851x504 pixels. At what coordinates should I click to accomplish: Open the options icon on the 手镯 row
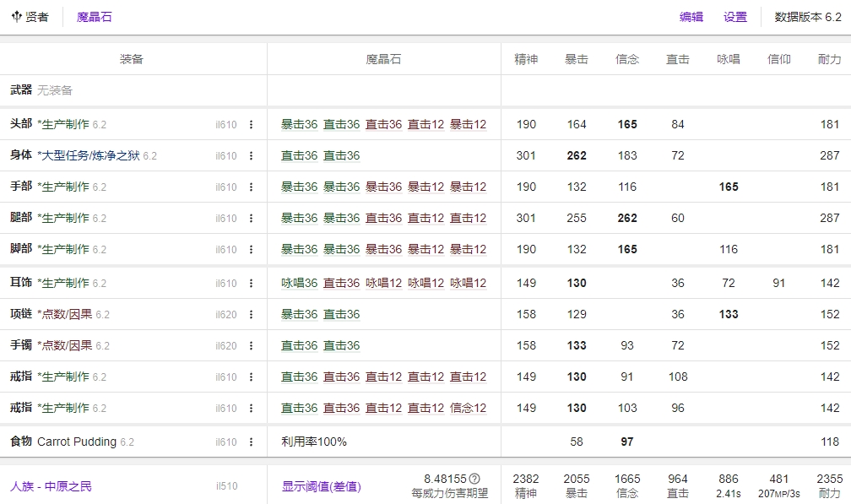[250, 344]
